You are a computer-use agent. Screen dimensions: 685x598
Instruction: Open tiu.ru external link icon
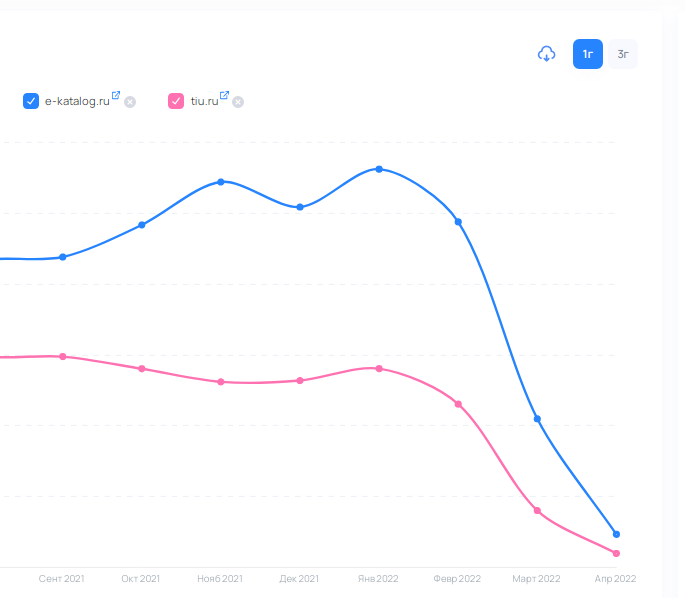(x=224, y=96)
